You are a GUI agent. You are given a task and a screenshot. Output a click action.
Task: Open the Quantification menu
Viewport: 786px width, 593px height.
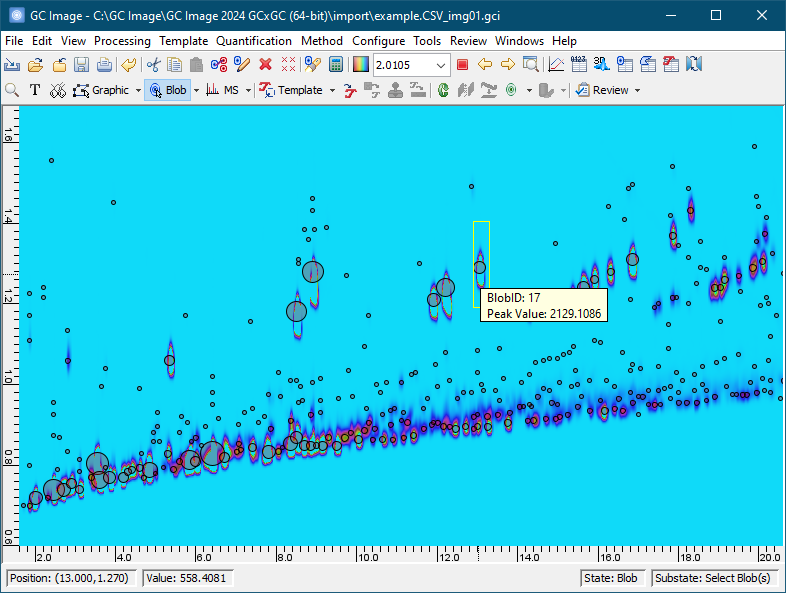tap(254, 41)
